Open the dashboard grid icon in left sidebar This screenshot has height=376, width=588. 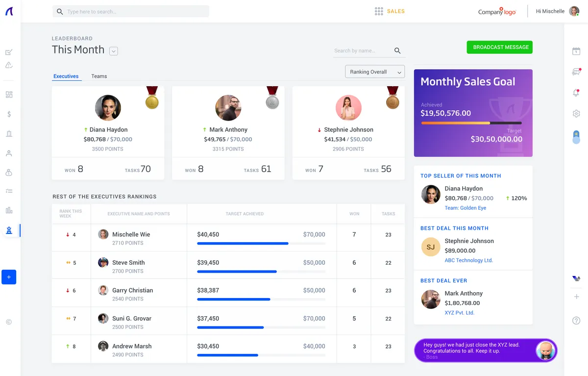[x=9, y=95]
